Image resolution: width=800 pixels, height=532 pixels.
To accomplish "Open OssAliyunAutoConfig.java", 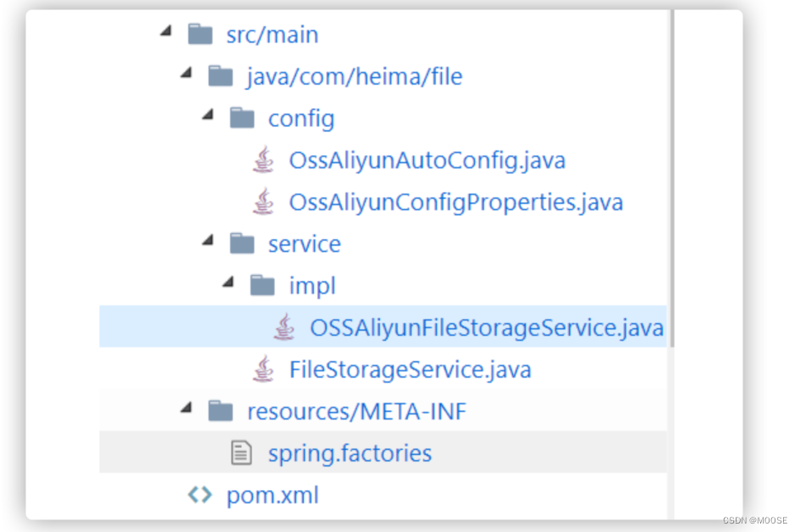I will pos(427,159).
